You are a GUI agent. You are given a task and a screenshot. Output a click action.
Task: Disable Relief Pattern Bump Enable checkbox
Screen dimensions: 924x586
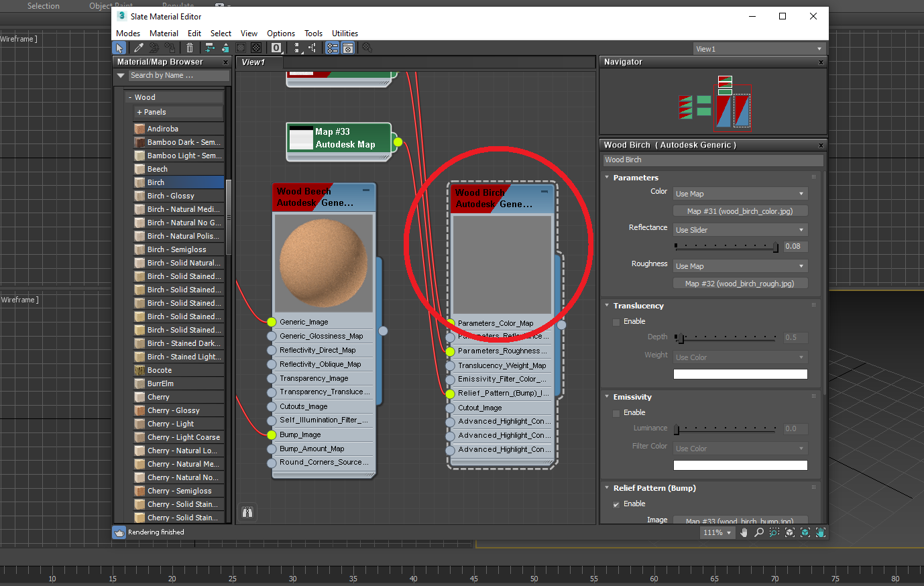point(616,504)
